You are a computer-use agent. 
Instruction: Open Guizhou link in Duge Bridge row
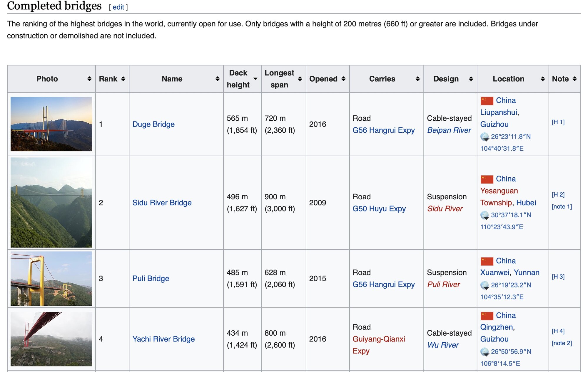495,124
